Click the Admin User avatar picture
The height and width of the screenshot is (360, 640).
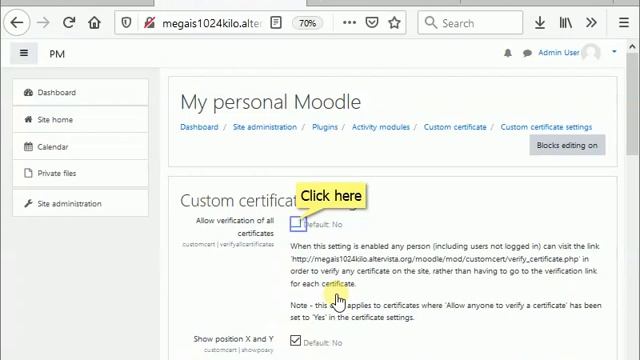point(591,52)
